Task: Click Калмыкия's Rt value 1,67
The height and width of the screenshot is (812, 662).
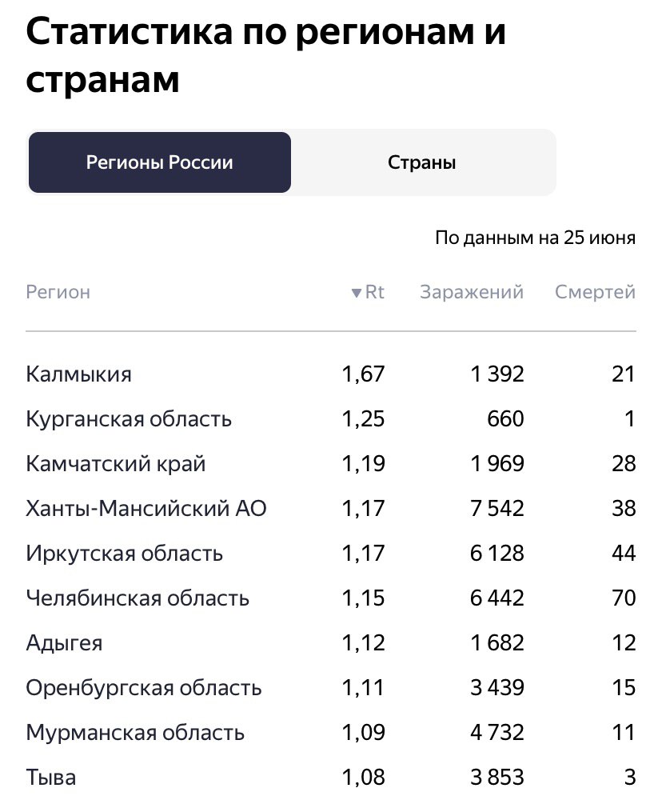Action: pos(363,374)
